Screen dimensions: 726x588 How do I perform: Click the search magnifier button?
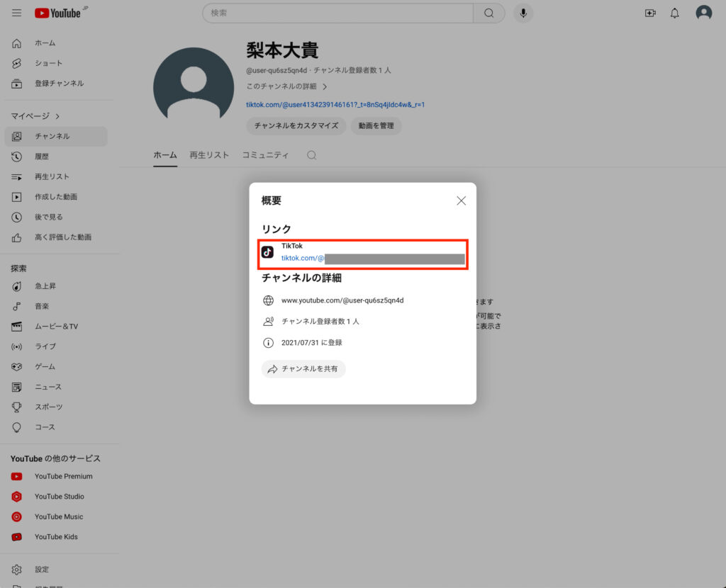pos(488,13)
